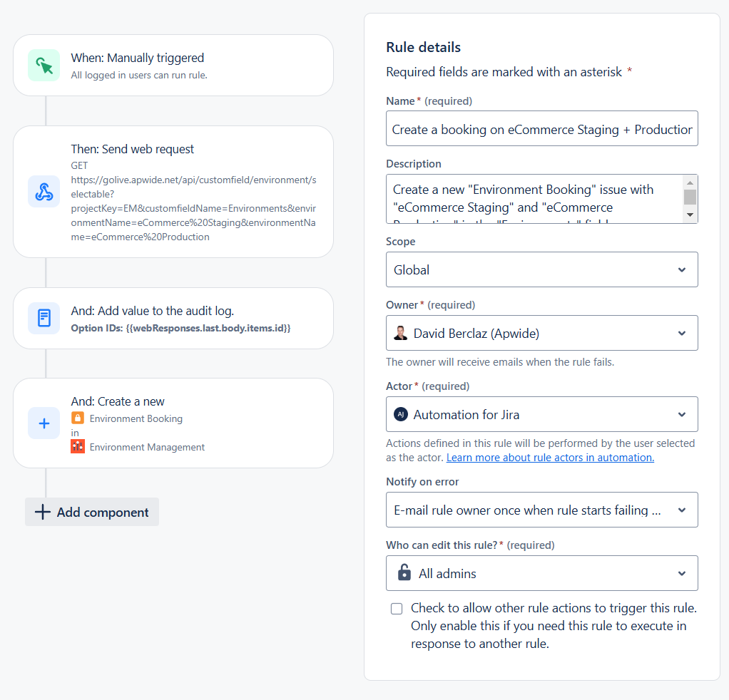This screenshot has width=729, height=700.
Task: Open the 'Then: Send web request' step
Action: 173,192
